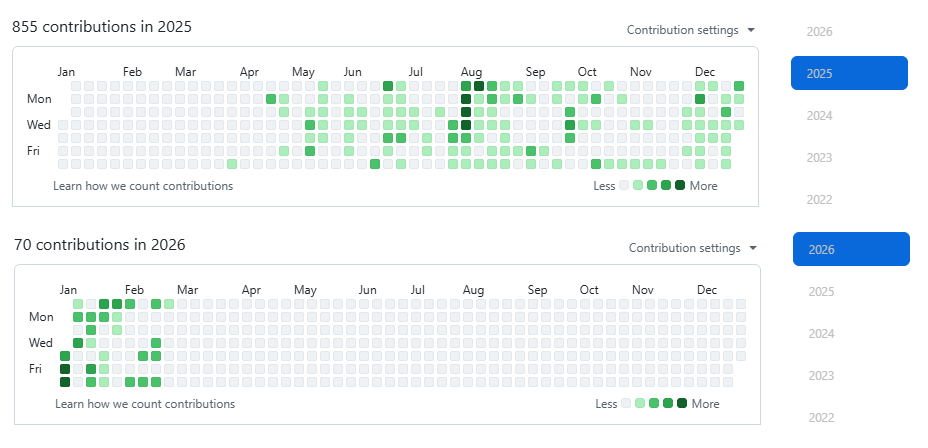The height and width of the screenshot is (448, 928).
Task: Click the January 1 Wednesday cell in 2025 graph
Action: click(63, 125)
